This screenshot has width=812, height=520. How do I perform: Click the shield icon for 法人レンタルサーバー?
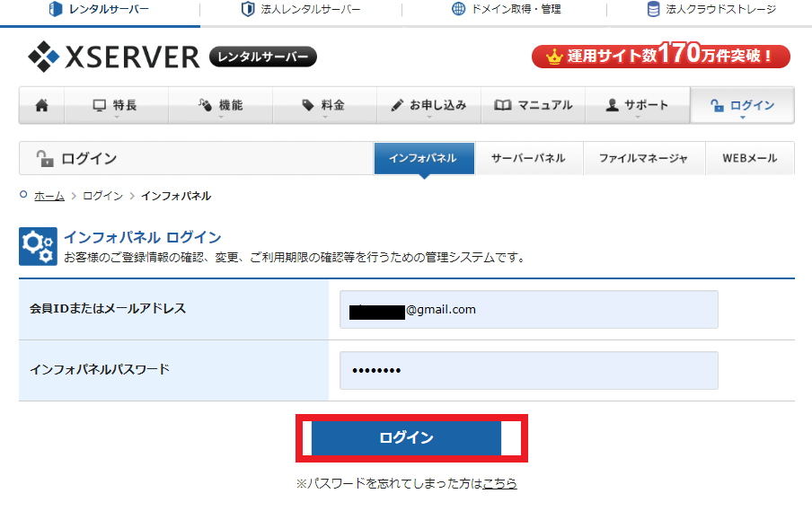tap(248, 10)
